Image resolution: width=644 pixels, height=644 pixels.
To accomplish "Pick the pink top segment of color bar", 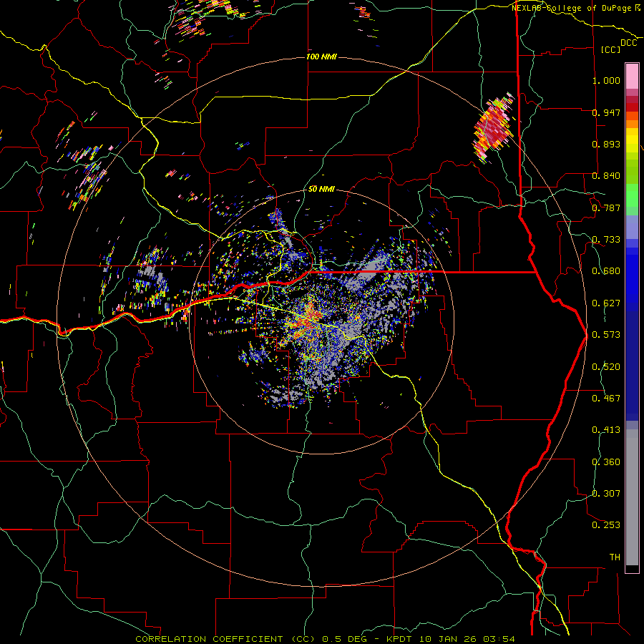I will click(x=632, y=77).
